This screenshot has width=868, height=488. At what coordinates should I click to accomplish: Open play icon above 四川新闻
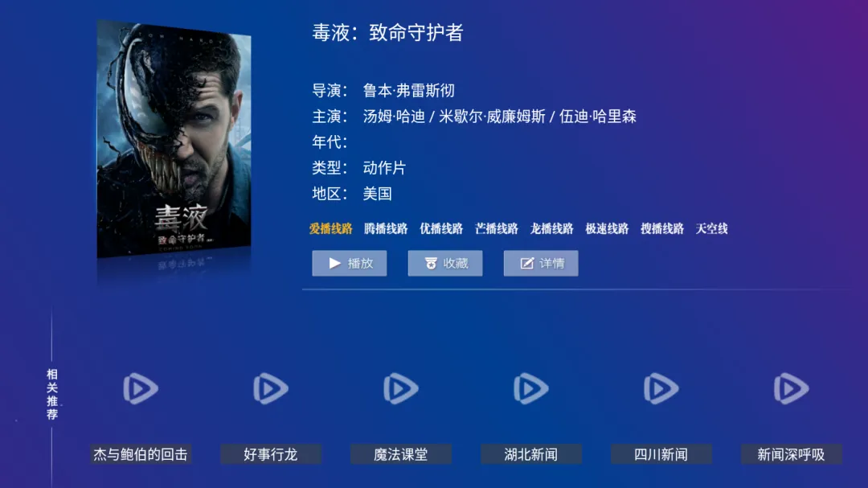661,388
